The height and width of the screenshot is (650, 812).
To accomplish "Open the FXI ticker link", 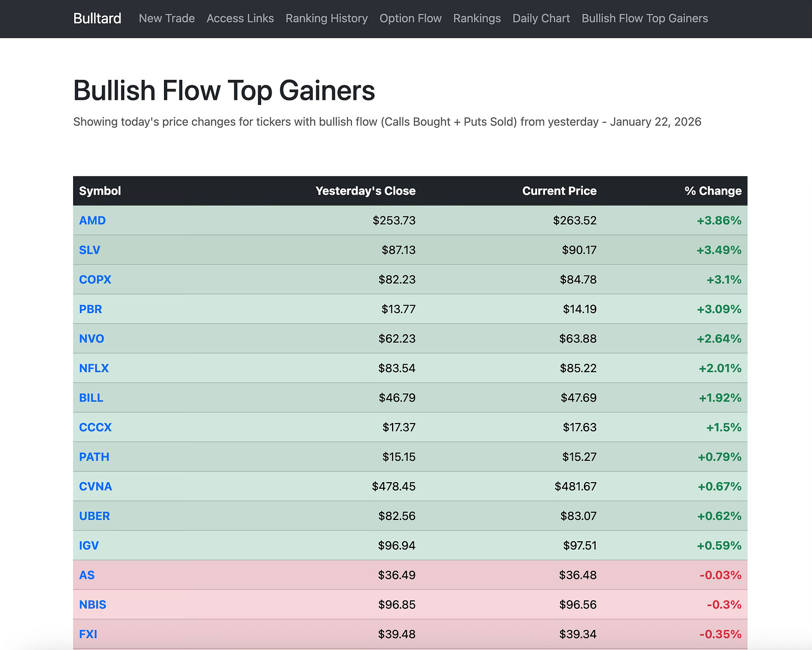I will point(88,634).
